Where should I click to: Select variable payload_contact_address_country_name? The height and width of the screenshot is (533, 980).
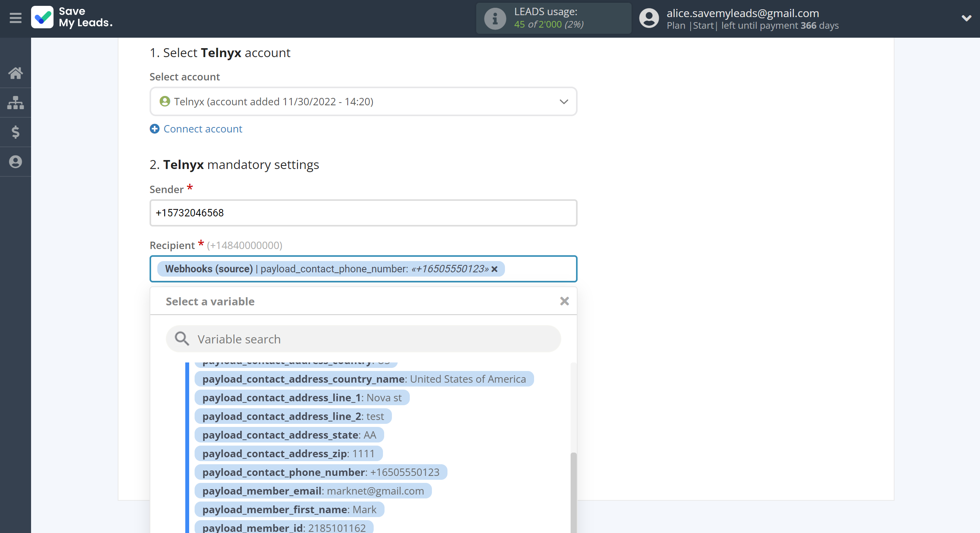364,379
